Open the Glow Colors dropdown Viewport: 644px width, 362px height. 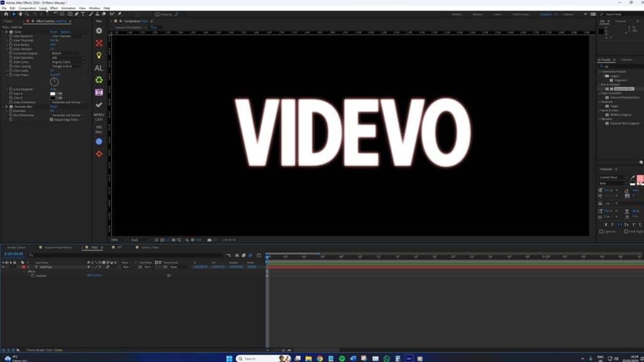(67, 62)
